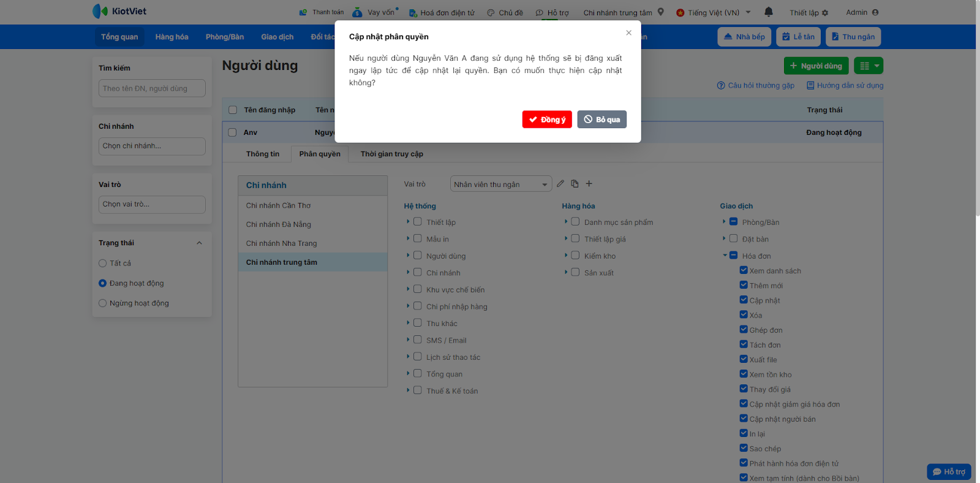Click the Người dùng add button
The width and height of the screenshot is (980, 483).
[x=816, y=66]
